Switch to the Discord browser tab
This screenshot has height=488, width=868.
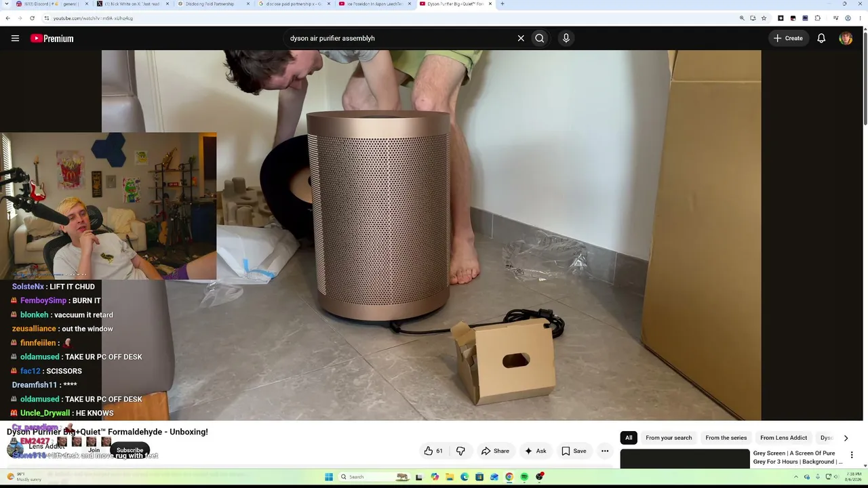click(x=51, y=4)
